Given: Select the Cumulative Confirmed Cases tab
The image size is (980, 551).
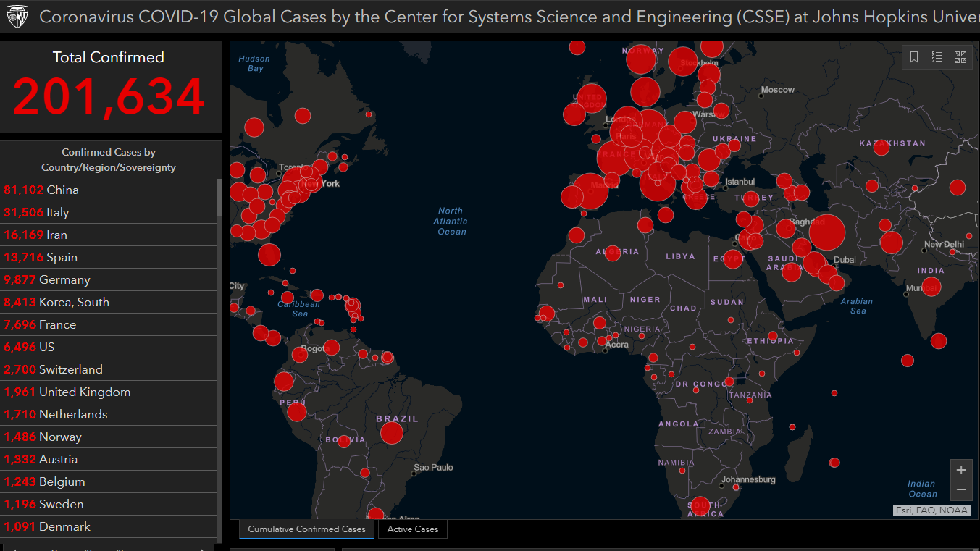Looking at the screenshot, I should point(306,529).
